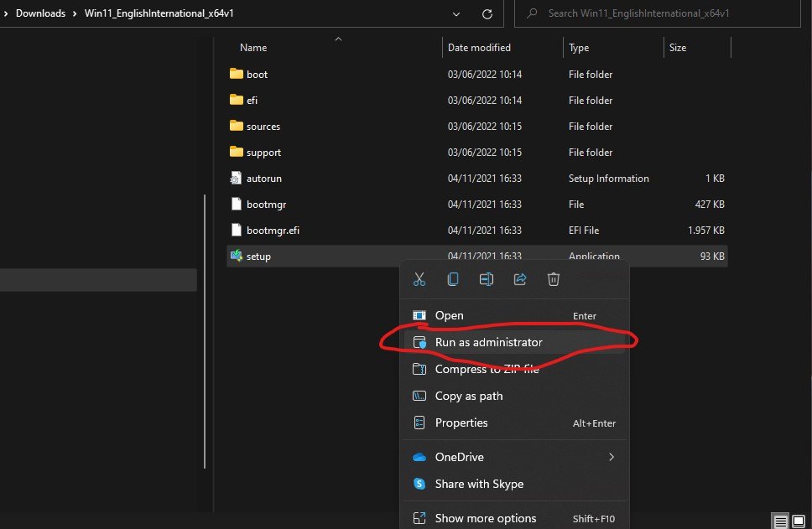Select Copy as path

[x=514, y=396]
